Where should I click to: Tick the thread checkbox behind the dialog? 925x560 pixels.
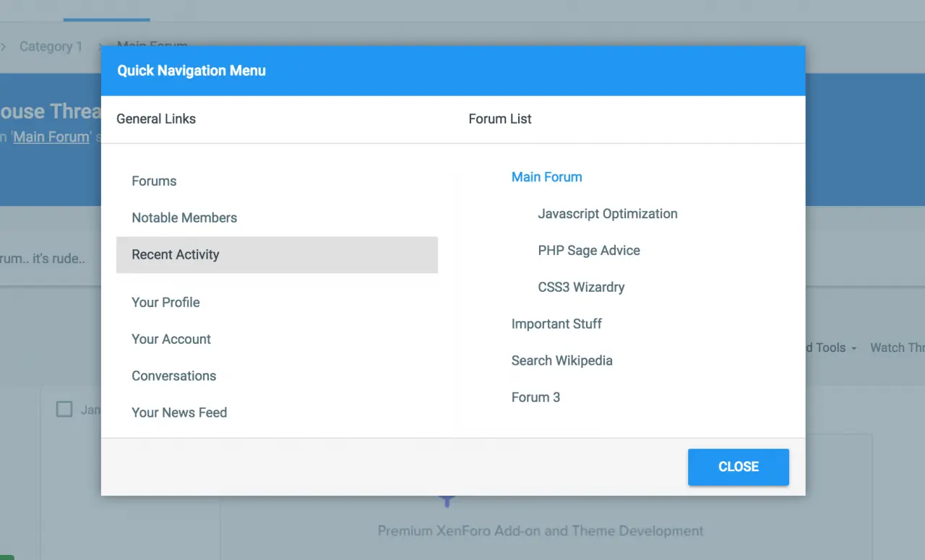[64, 410]
